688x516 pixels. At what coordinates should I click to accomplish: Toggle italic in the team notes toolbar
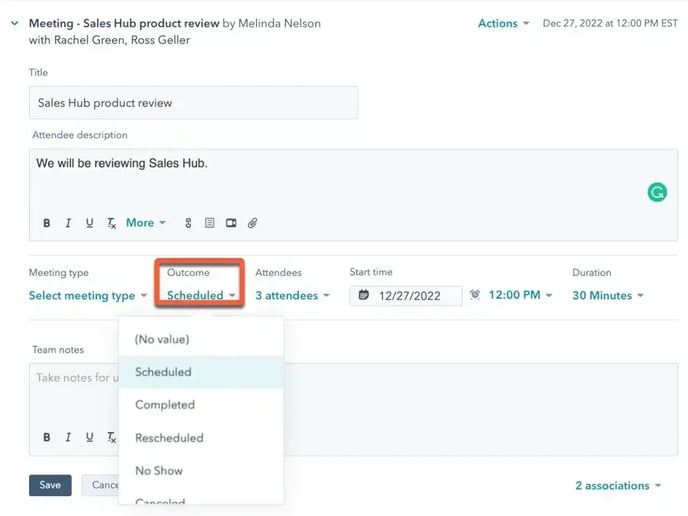(x=68, y=437)
